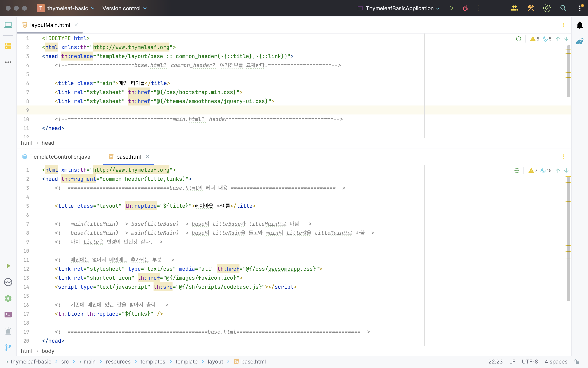The height and width of the screenshot is (368, 588).
Task: Select the base.html tab
Action: [128, 157]
